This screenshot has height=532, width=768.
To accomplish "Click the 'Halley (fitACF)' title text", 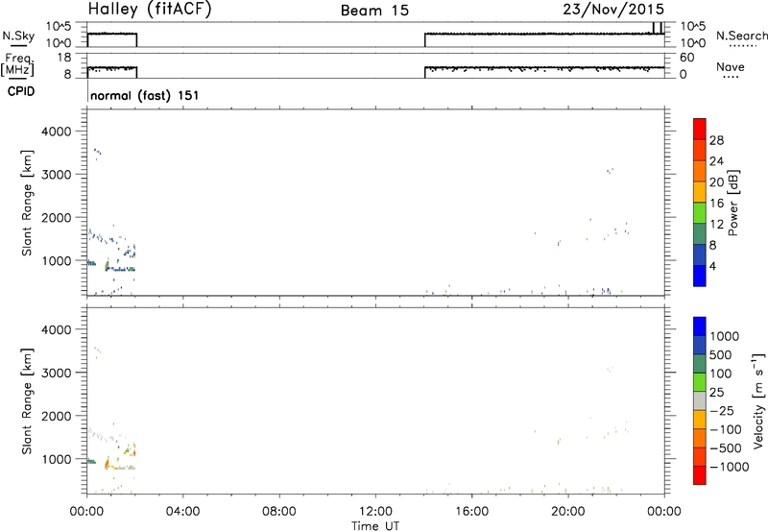I will 150,10.
